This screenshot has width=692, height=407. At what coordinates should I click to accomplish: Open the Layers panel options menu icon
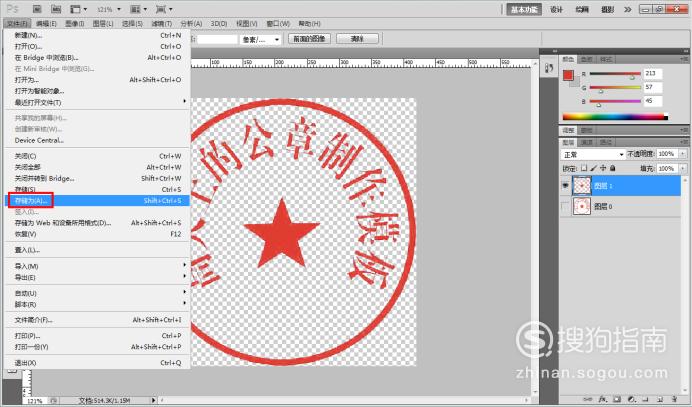point(684,142)
